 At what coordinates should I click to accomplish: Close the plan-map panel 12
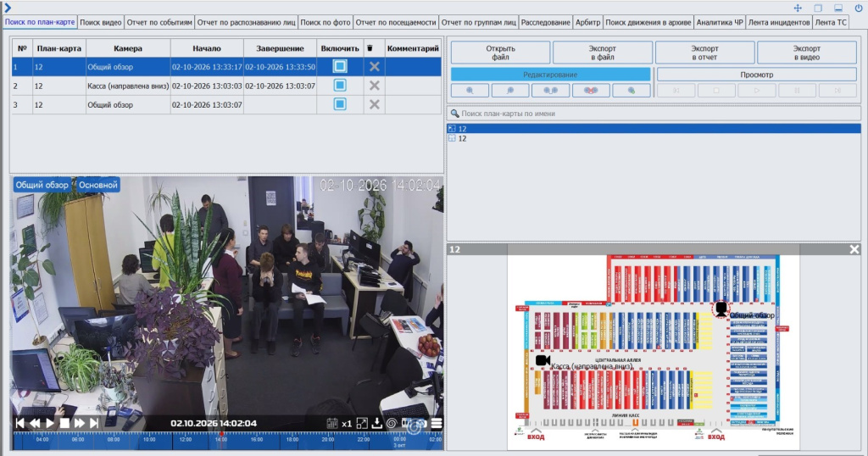pyautogui.click(x=854, y=249)
